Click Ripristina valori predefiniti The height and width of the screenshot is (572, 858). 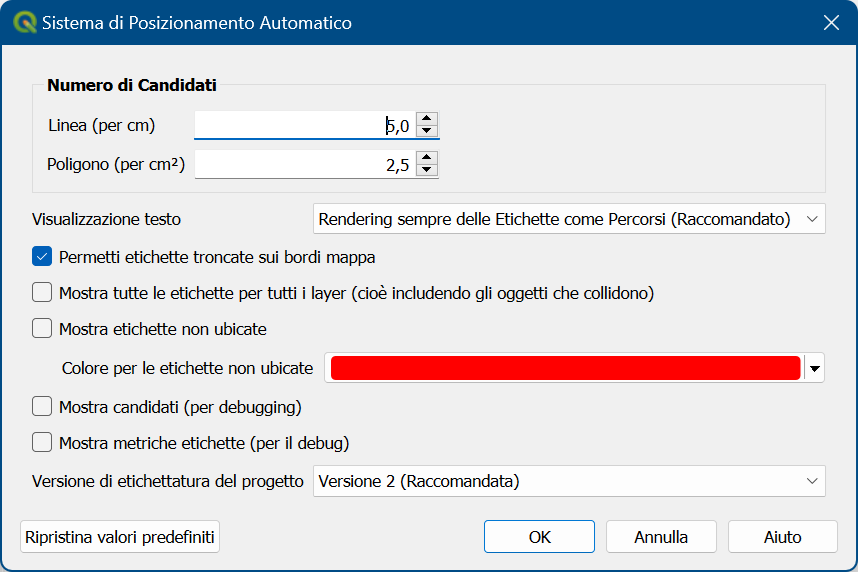coord(120,536)
